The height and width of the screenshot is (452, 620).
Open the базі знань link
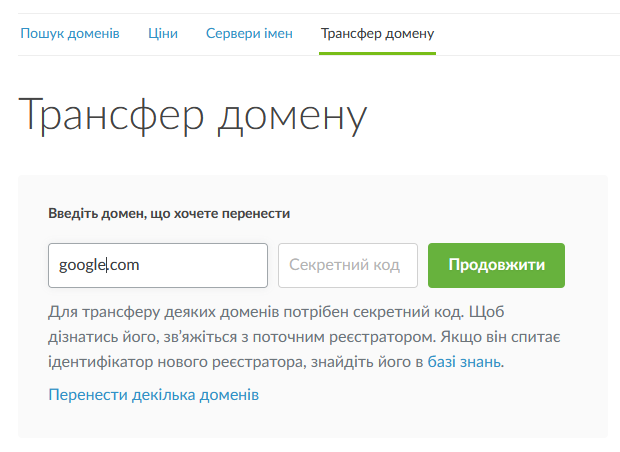(x=464, y=361)
